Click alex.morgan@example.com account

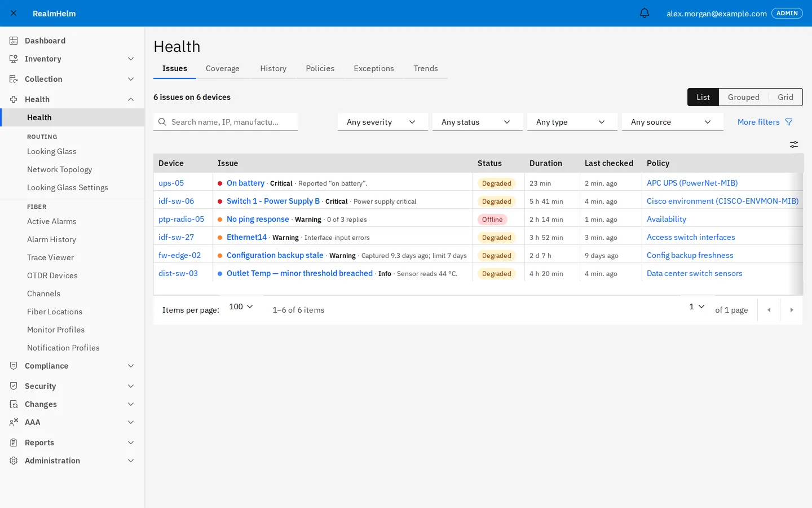pyautogui.click(x=716, y=14)
